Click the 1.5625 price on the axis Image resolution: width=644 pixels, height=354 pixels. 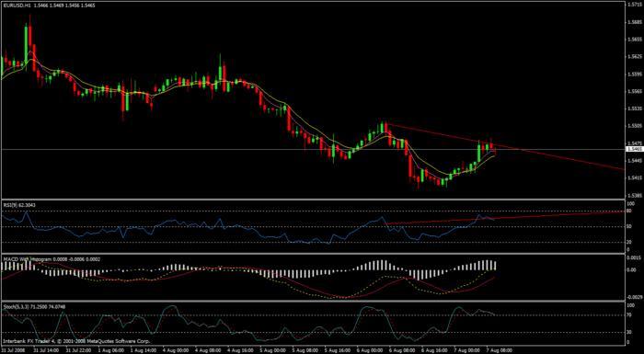635,57
